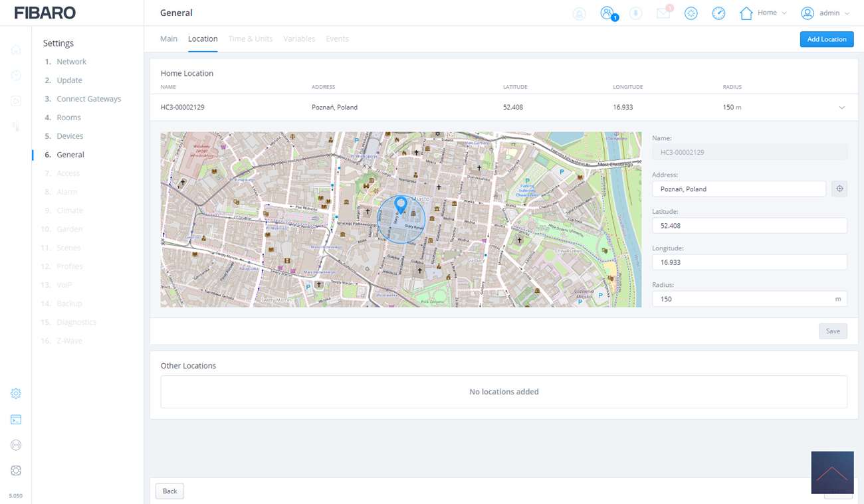Switch to the Main tab
The height and width of the screenshot is (504, 864).
[x=169, y=39]
